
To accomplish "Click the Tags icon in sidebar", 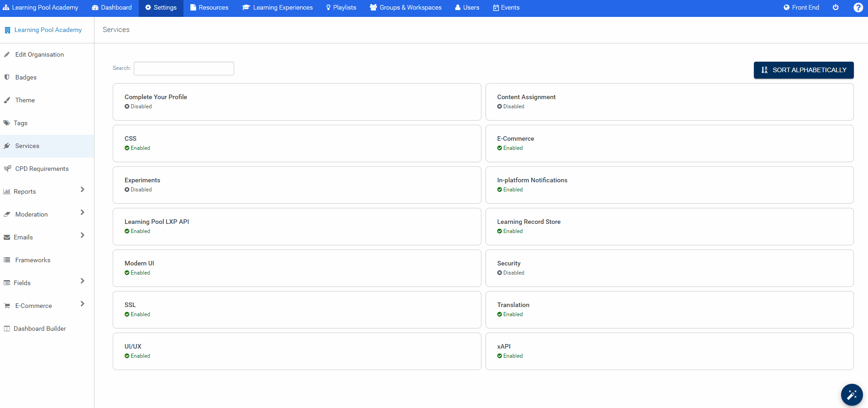I will point(7,123).
